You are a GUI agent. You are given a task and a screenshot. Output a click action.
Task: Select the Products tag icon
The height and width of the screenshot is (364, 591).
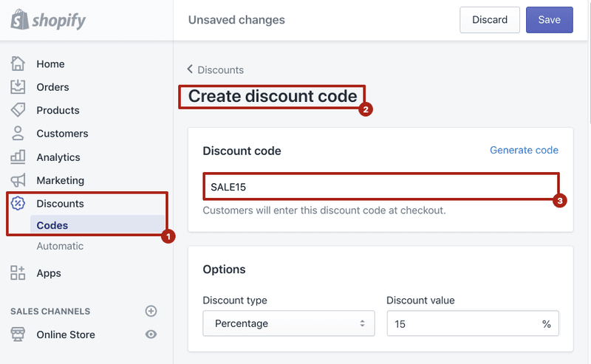[x=18, y=110]
